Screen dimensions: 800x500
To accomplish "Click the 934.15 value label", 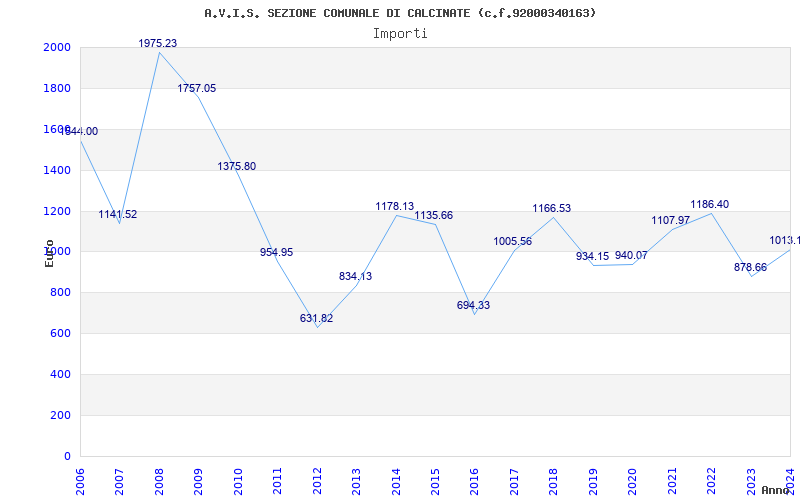I will tap(592, 256).
